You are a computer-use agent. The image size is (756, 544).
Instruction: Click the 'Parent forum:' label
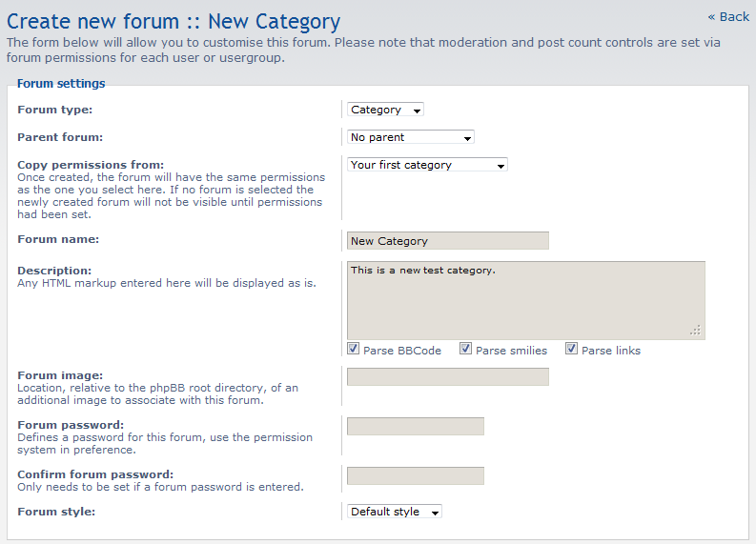[60, 137]
